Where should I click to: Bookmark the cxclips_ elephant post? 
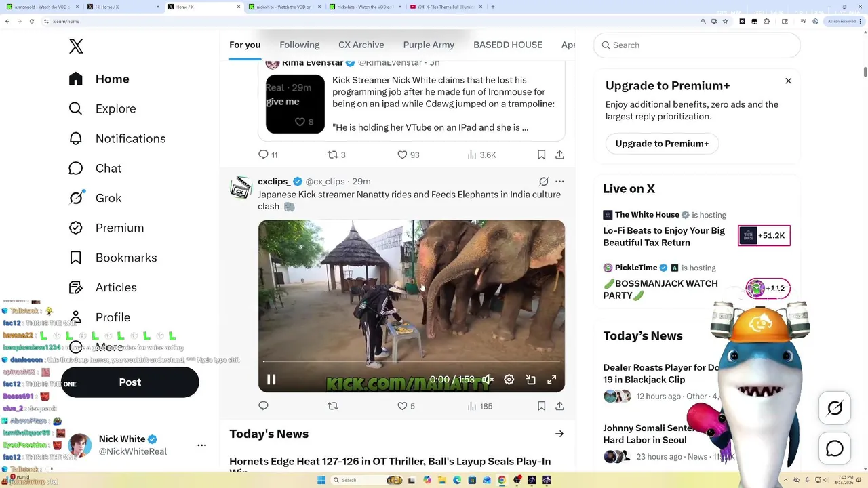click(x=541, y=406)
